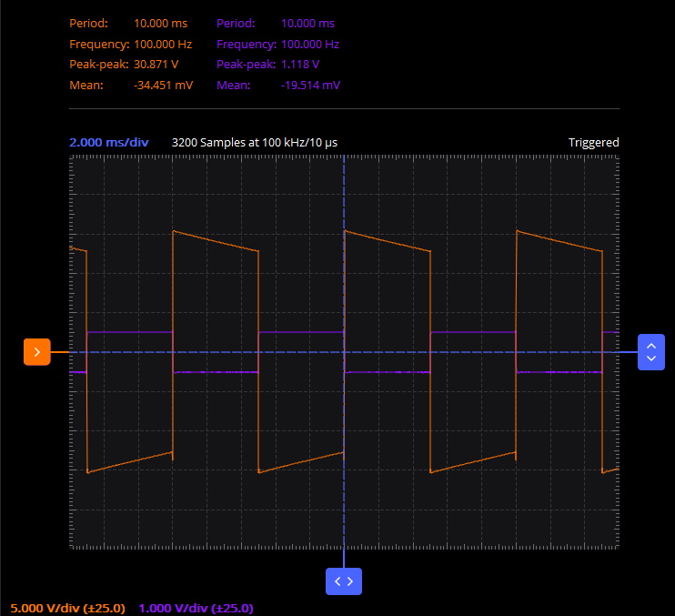Click the purple Frequency value 100.000 Hz
This screenshot has height=616, width=675.
[x=310, y=45]
